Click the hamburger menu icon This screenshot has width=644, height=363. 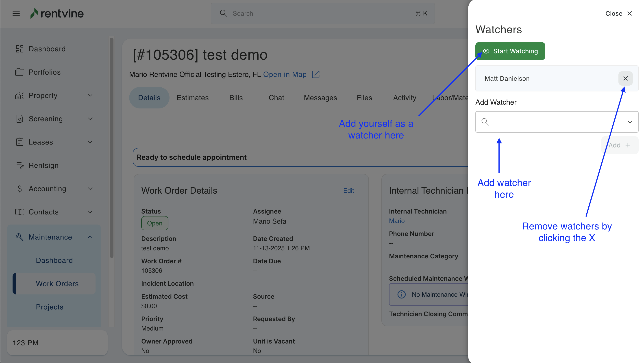pyautogui.click(x=16, y=13)
